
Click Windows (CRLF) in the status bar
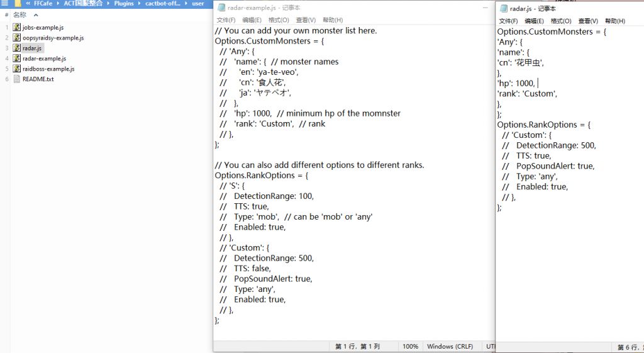pyautogui.click(x=450, y=347)
